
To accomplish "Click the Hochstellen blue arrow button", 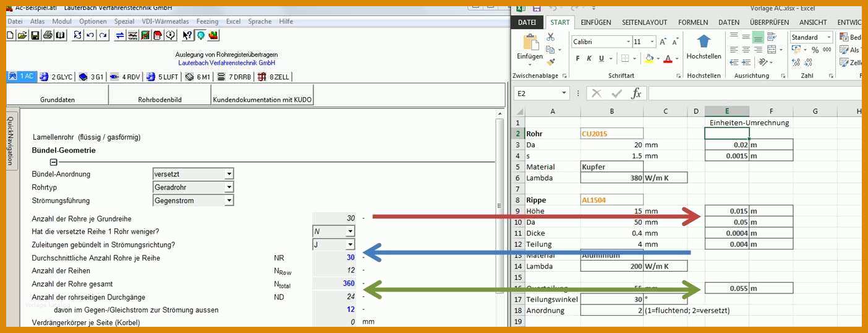I will 704,46.
